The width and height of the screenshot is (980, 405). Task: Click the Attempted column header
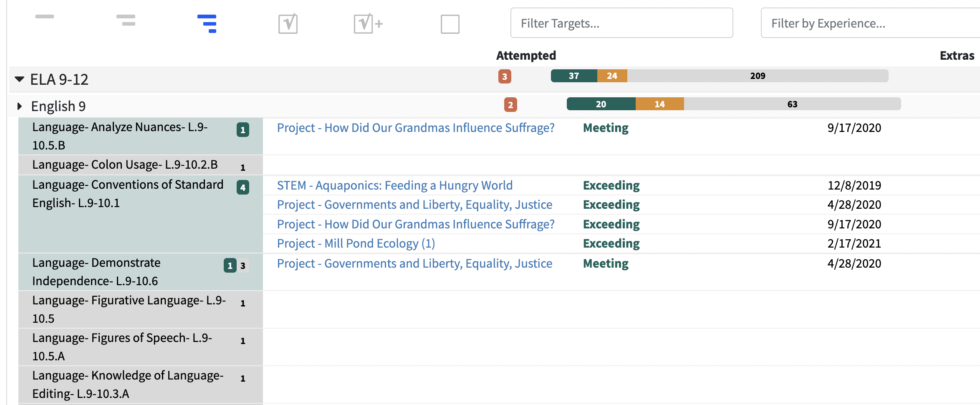526,56
